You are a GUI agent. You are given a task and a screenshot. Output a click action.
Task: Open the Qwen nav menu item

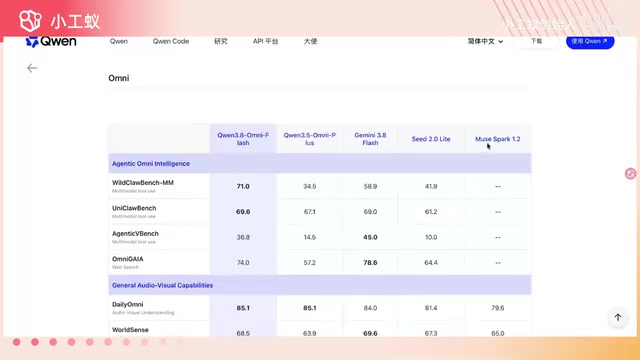(119, 41)
